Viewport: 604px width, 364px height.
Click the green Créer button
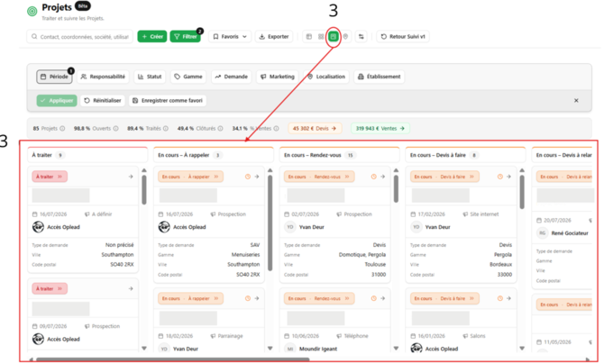(152, 37)
